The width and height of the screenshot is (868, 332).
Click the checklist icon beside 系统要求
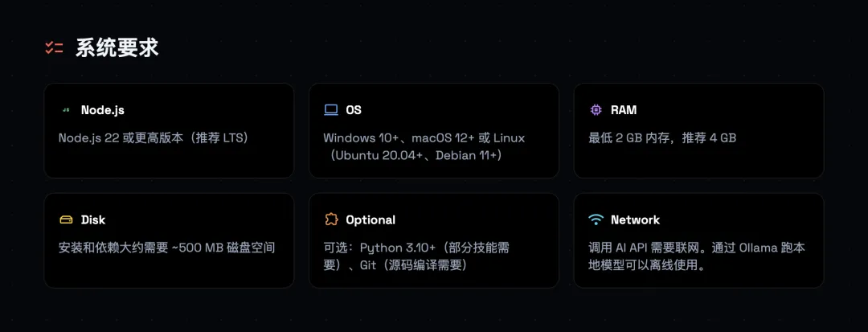point(54,47)
